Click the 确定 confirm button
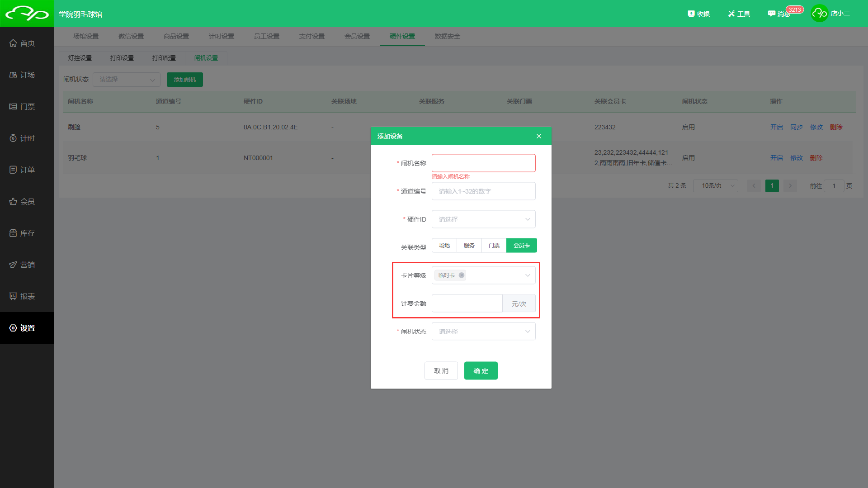 click(481, 371)
